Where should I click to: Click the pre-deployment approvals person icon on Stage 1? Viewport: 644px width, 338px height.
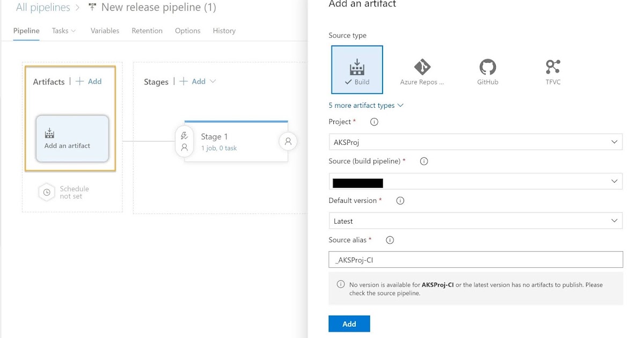[x=184, y=147]
